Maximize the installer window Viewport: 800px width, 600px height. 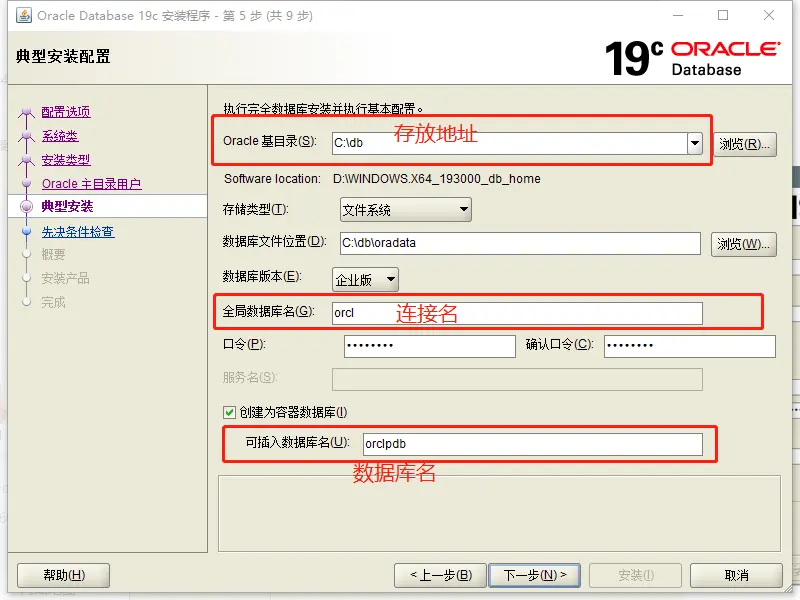coord(723,15)
